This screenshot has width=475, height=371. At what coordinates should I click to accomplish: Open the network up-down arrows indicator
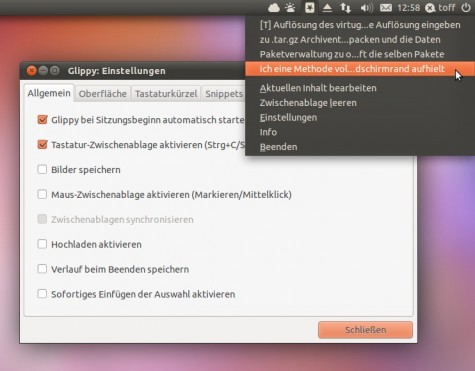click(x=346, y=8)
